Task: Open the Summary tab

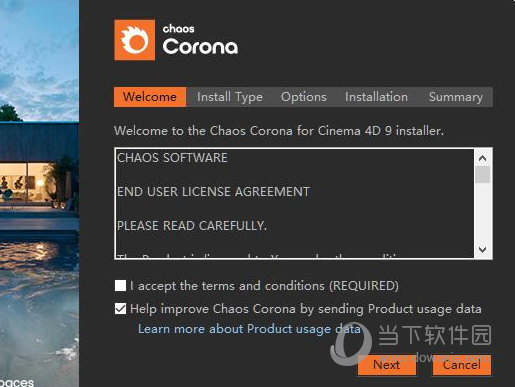Action: pos(456,97)
